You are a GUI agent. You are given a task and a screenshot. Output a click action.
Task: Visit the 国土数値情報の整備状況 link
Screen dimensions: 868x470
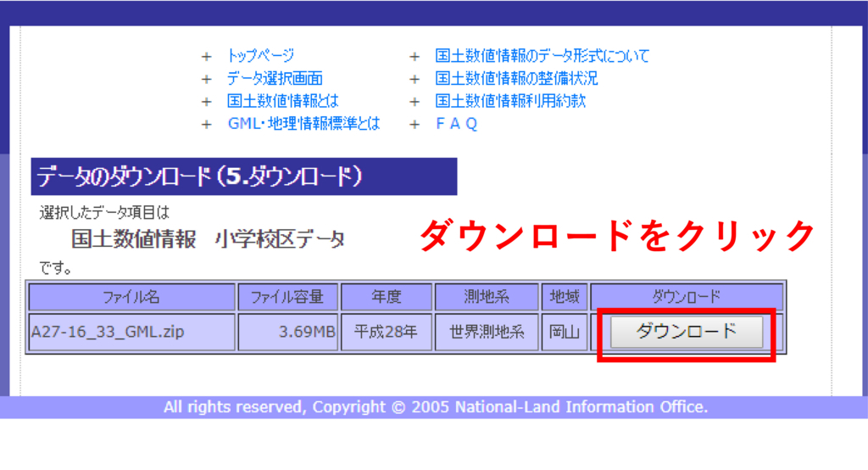click(x=516, y=79)
